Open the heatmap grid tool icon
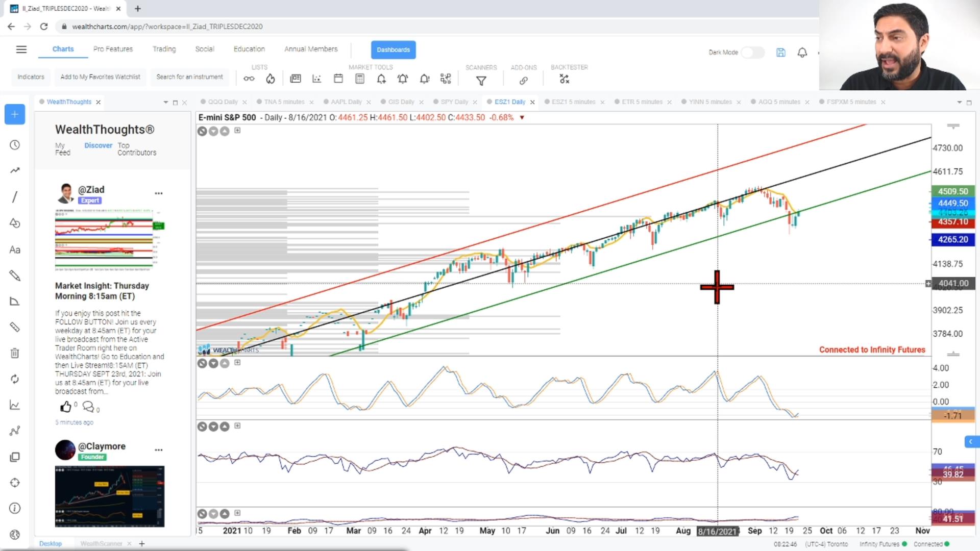Image resolution: width=980 pixels, height=551 pixels. 446,79
